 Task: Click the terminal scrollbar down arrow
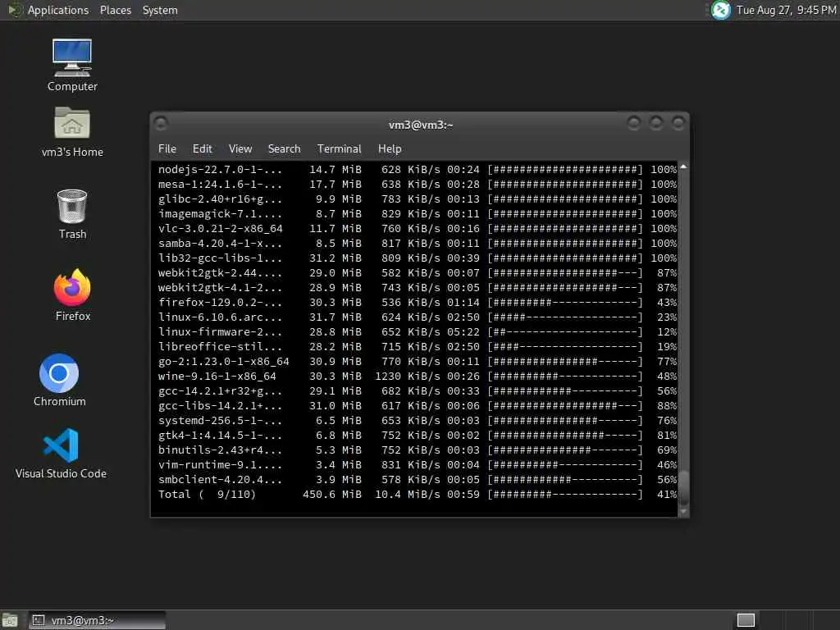point(683,512)
